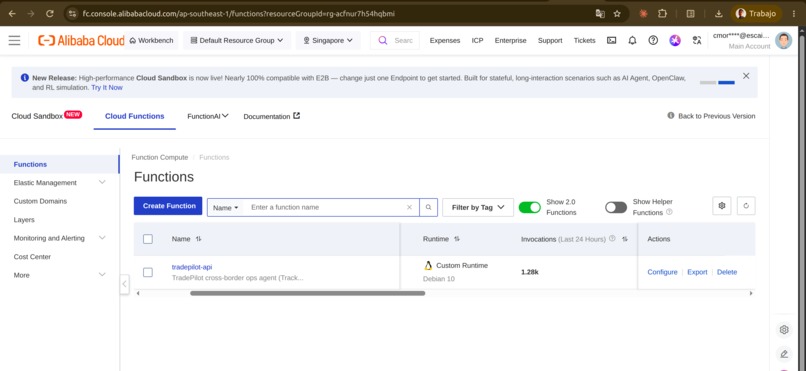The image size is (806, 371).
Task: Sort by Invocations column
Action: click(x=625, y=239)
